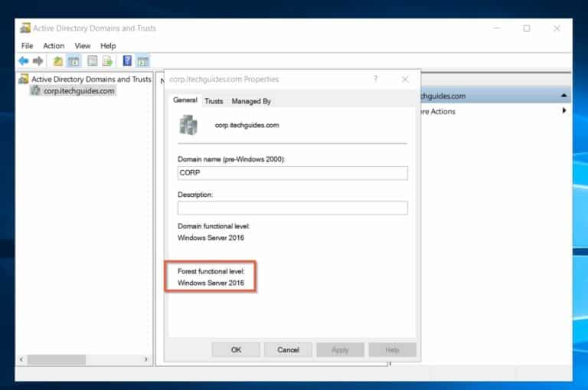Toggle the Show/Hide Action Pane toolbar icon
The width and height of the screenshot is (588, 390).
point(143,61)
